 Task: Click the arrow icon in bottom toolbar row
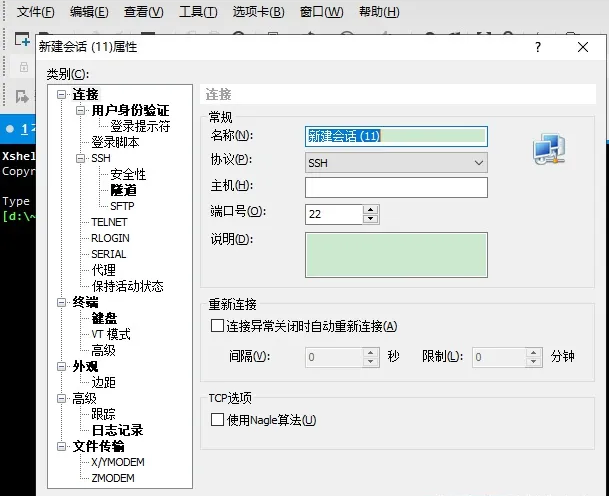pos(22,95)
